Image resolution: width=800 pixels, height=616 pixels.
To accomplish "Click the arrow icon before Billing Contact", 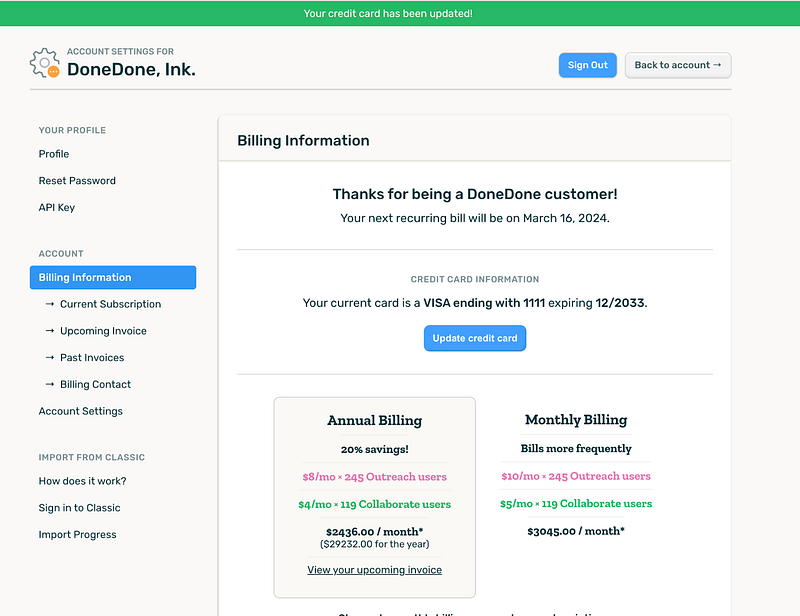I will click(x=49, y=384).
